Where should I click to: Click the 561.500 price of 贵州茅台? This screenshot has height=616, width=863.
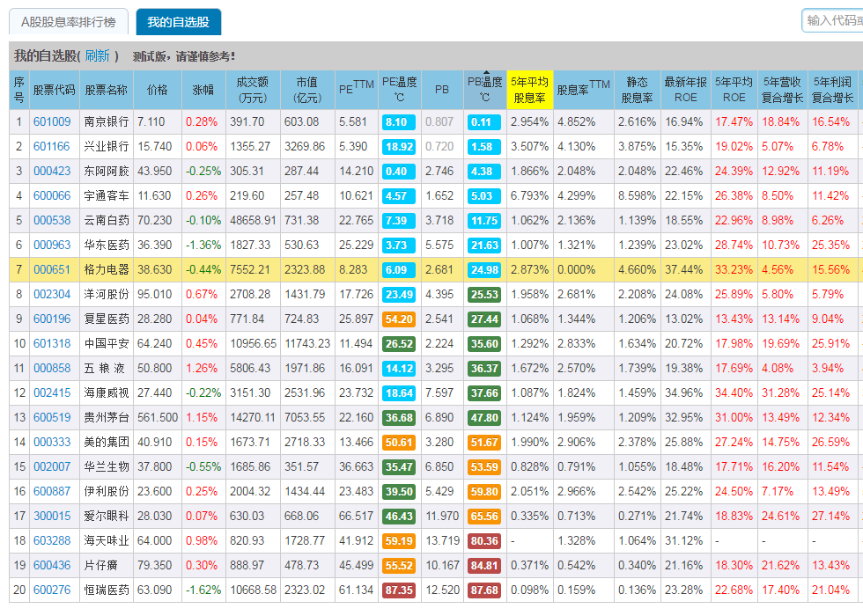[x=158, y=417]
